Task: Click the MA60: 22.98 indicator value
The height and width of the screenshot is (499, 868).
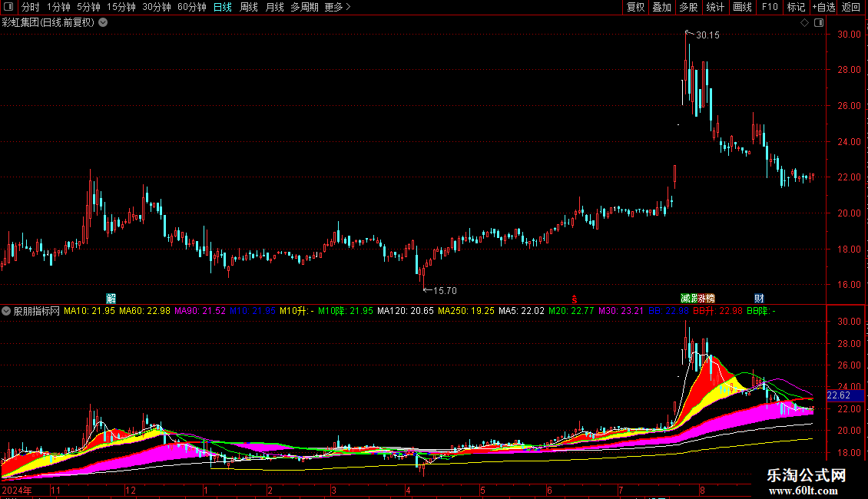Action: pos(145,311)
